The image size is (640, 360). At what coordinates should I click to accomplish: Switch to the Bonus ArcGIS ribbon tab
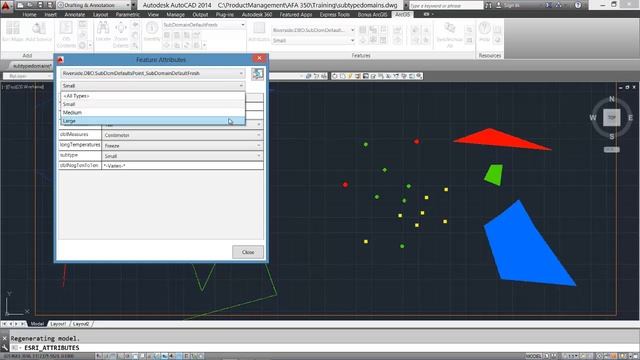pyautogui.click(x=372, y=14)
